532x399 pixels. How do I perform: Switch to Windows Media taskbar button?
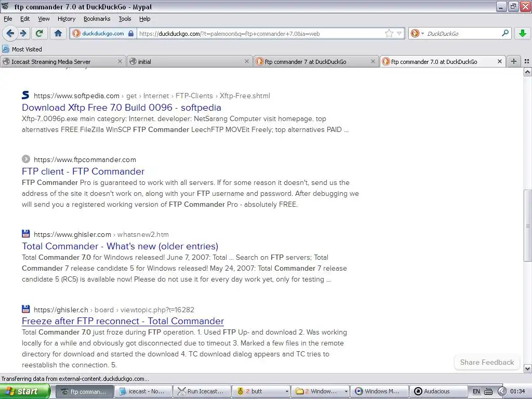[379, 391]
